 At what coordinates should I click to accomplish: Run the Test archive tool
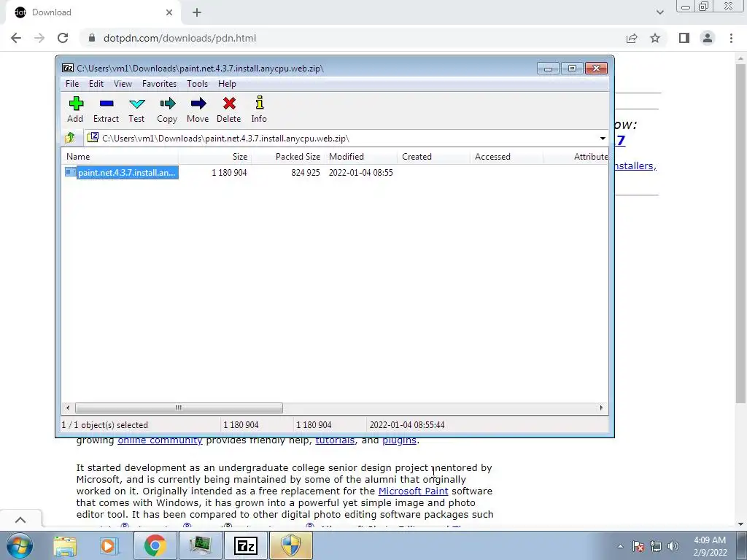(136, 104)
